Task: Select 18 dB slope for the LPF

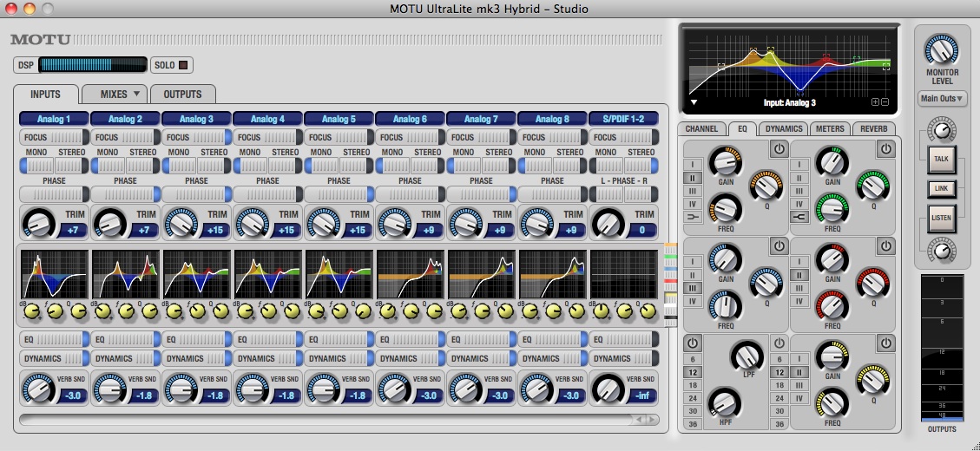Action: (779, 385)
